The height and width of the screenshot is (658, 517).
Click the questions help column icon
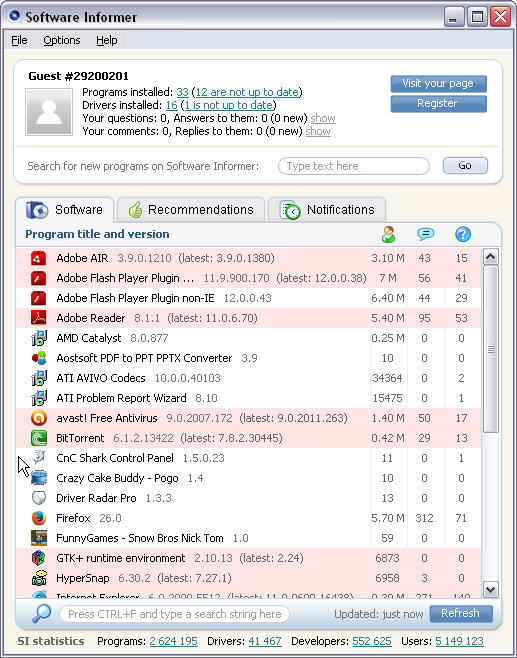click(x=462, y=234)
